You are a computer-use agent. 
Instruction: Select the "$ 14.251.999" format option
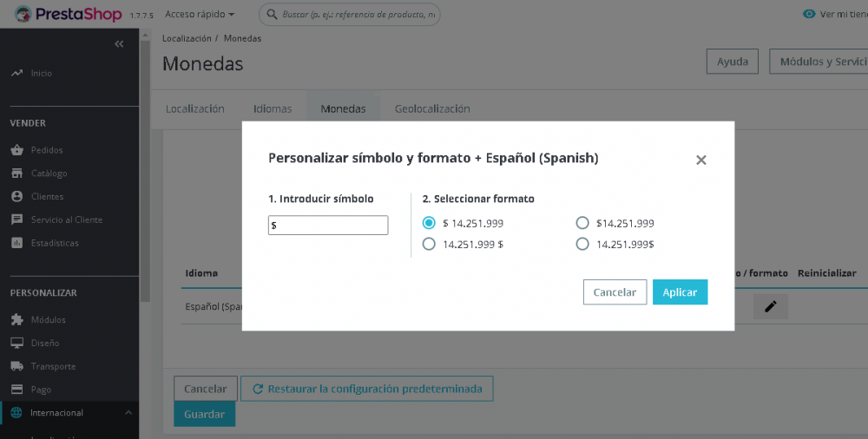coord(429,223)
